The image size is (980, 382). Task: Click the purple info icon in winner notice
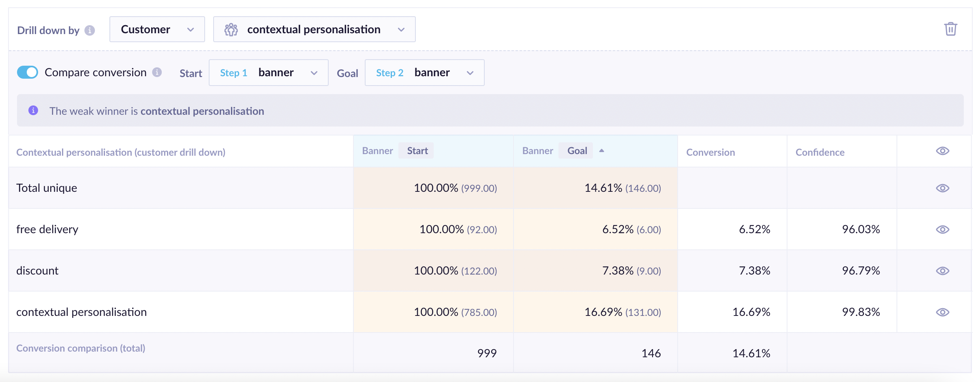[33, 110]
